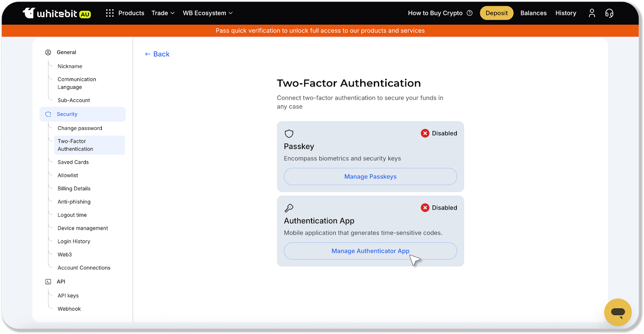Click the headset support icon

[x=609, y=13]
